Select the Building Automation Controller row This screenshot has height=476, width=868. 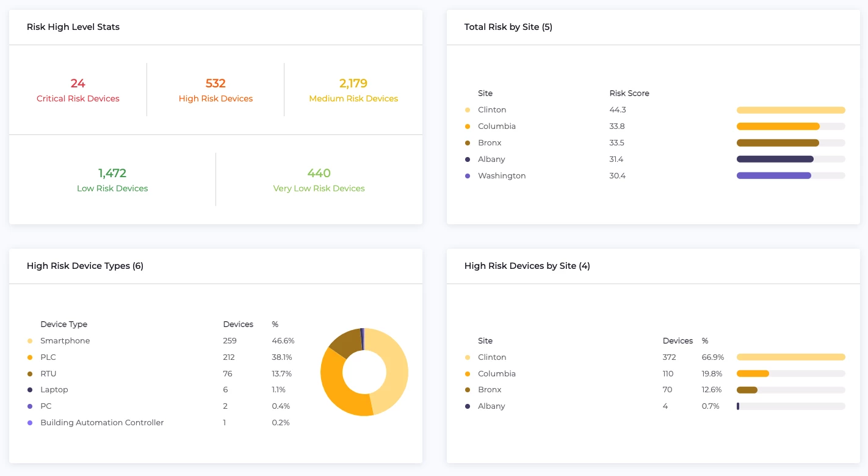coord(102,423)
